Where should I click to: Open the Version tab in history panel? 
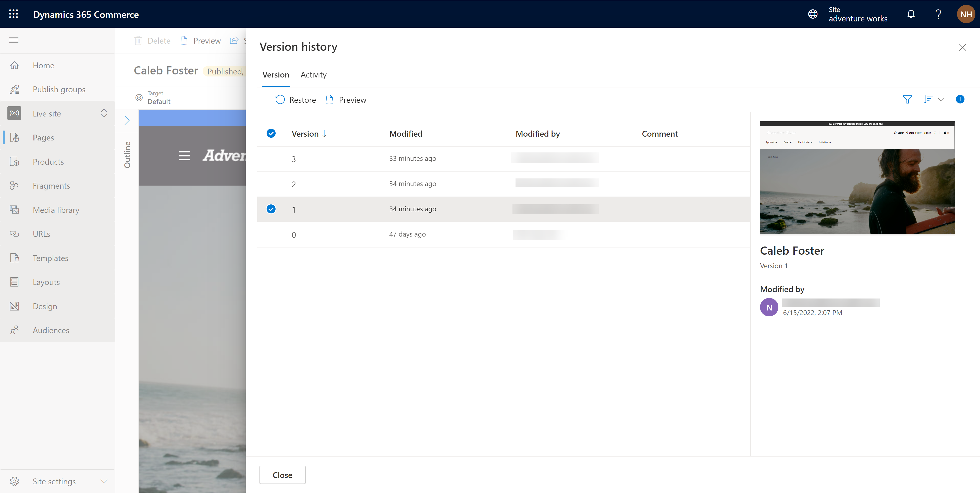275,74
